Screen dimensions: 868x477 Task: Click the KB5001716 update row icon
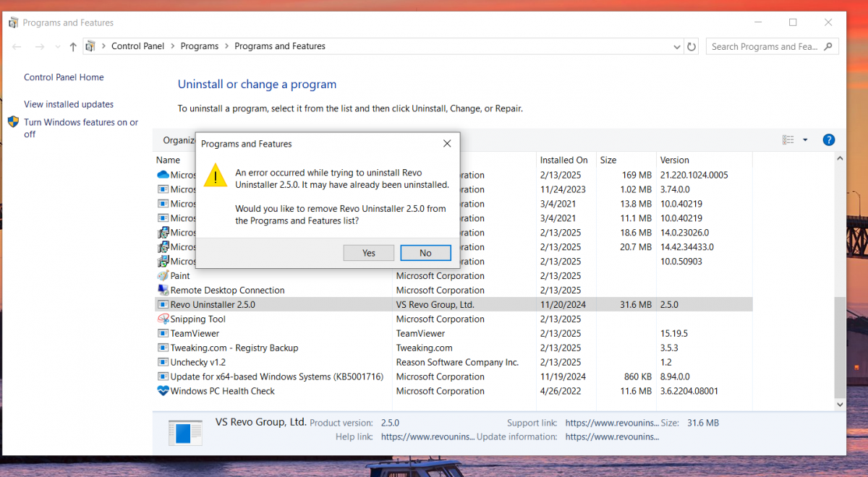163,377
